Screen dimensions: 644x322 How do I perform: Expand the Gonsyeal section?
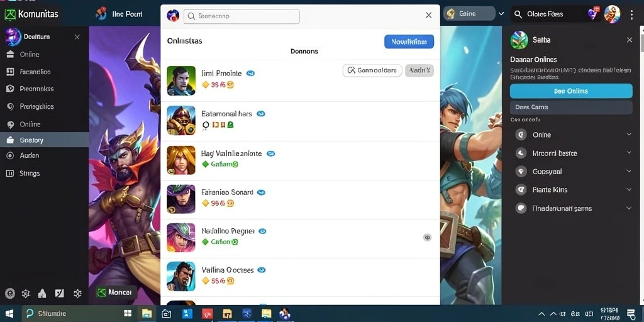(x=629, y=171)
